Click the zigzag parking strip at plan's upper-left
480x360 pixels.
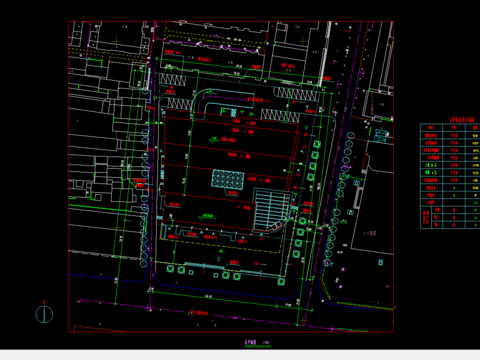click(173, 80)
